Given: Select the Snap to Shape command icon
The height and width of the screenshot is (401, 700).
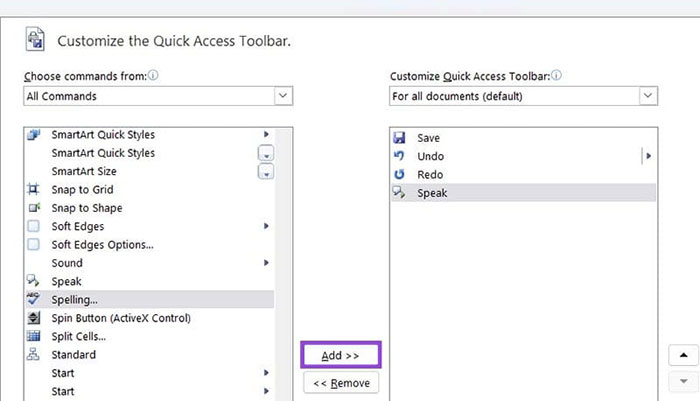Looking at the screenshot, I should click(x=34, y=208).
